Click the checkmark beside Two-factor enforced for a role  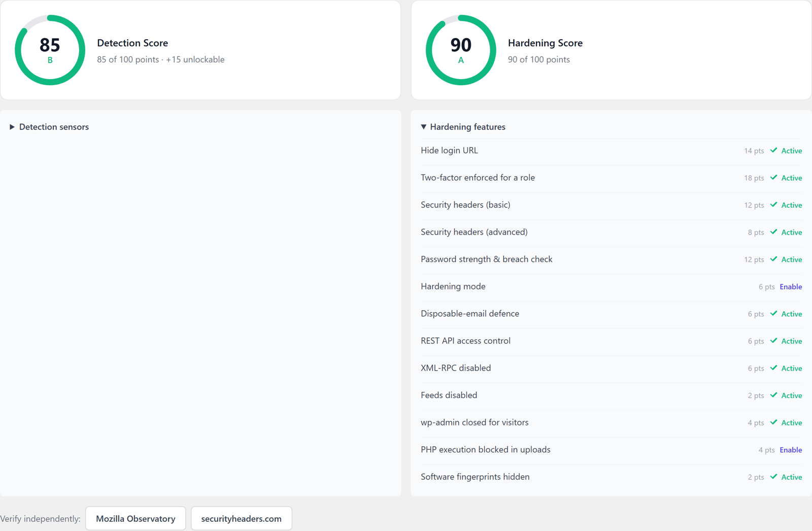(x=773, y=178)
